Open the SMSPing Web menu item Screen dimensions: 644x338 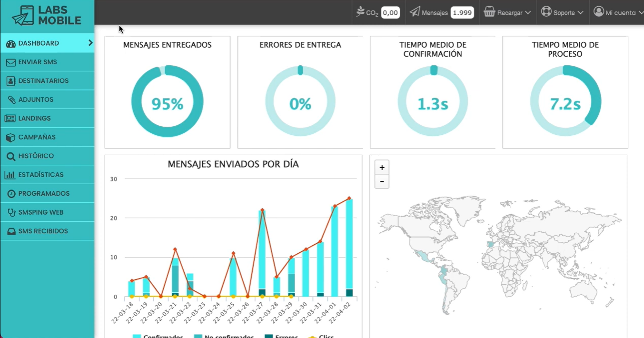coord(40,212)
